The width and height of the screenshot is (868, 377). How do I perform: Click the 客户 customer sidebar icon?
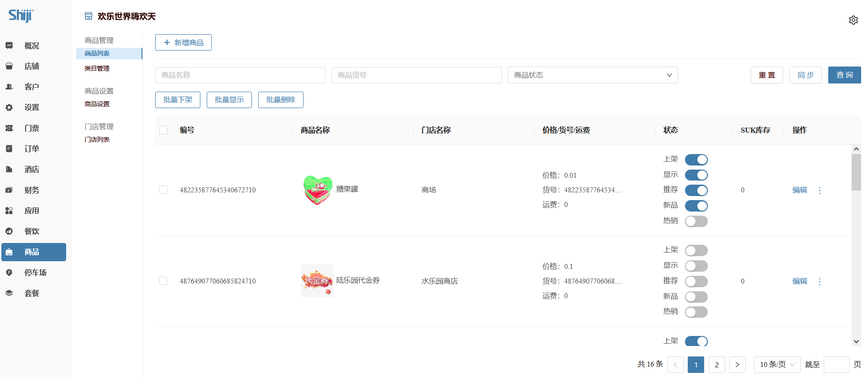tap(9, 87)
